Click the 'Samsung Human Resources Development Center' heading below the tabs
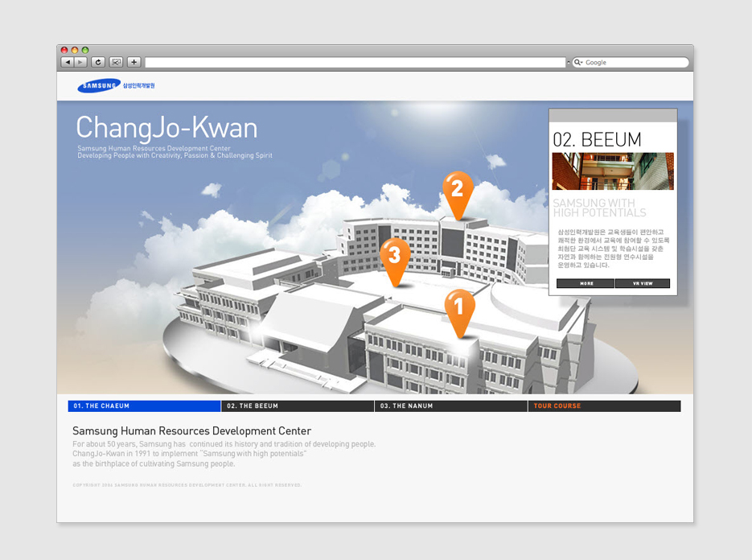This screenshot has width=752, height=560. point(192,431)
